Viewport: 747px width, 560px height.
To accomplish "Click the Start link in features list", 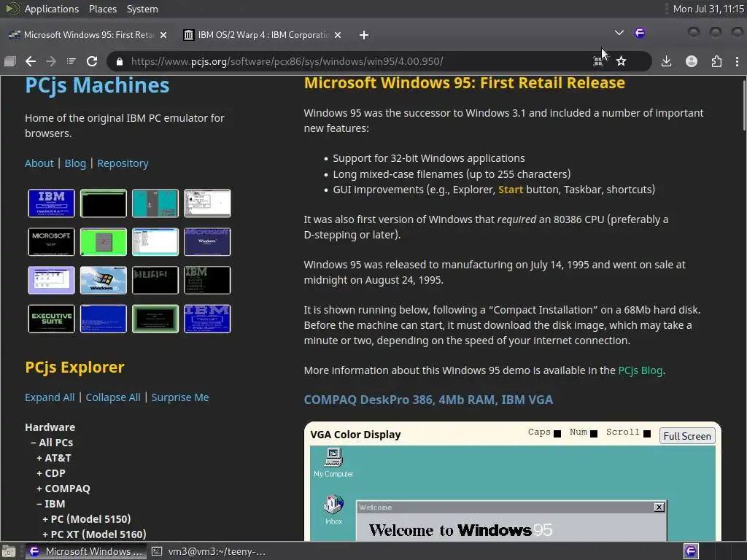I will (x=511, y=190).
